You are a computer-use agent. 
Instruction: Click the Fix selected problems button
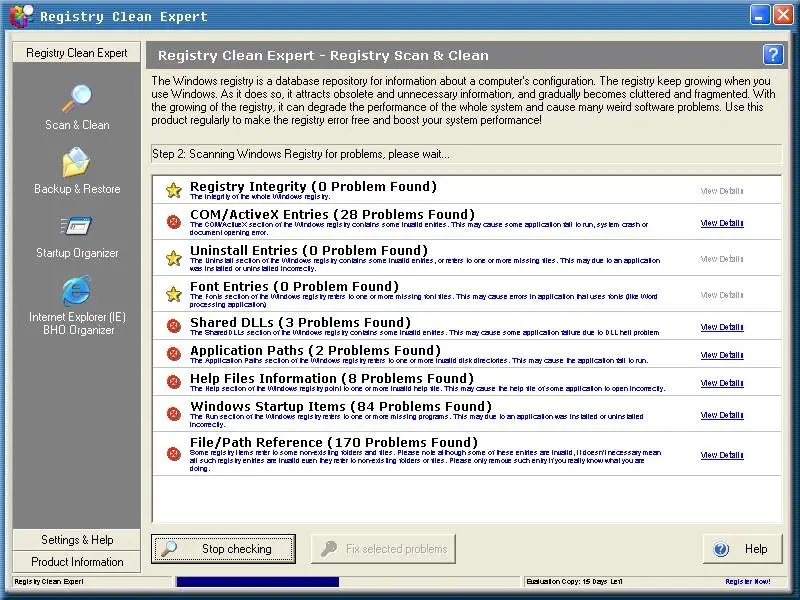point(383,549)
